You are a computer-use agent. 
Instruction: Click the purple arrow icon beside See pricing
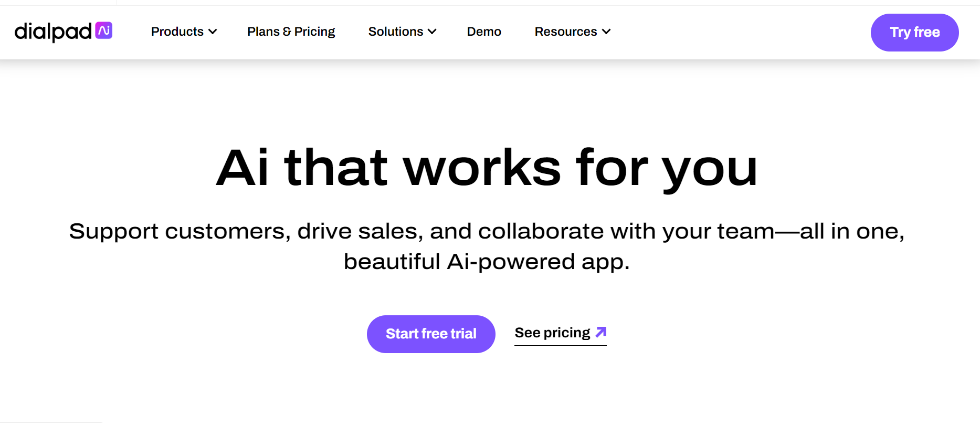(x=601, y=332)
